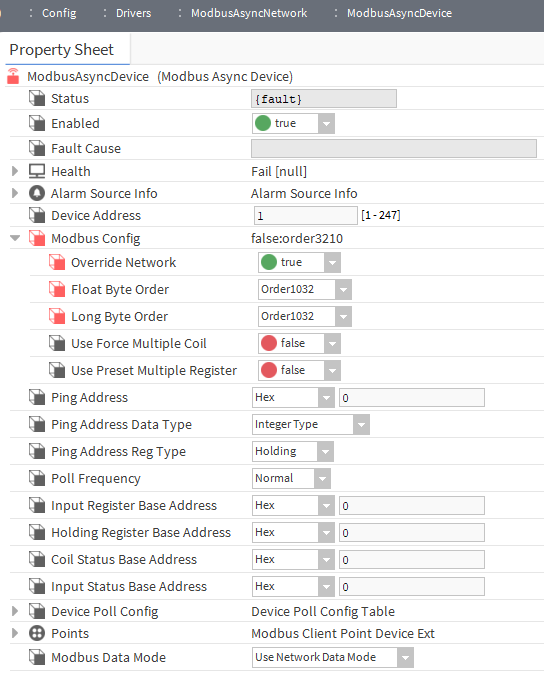Click the Health monitor icon

point(37,171)
